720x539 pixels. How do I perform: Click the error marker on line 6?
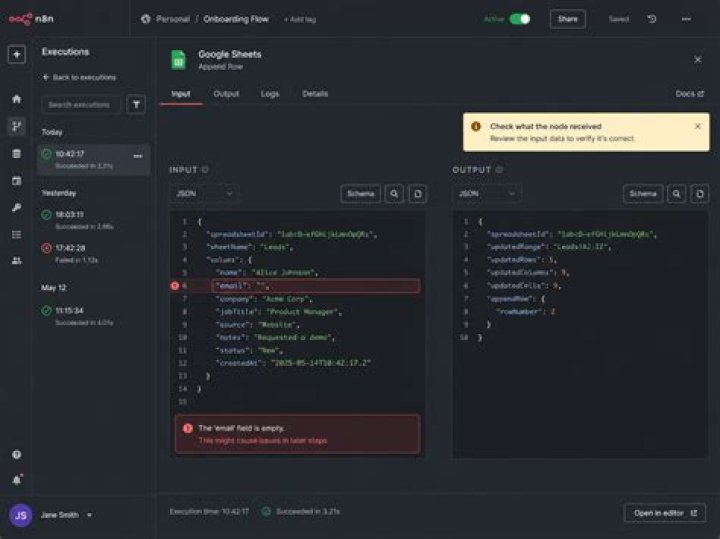(x=174, y=286)
